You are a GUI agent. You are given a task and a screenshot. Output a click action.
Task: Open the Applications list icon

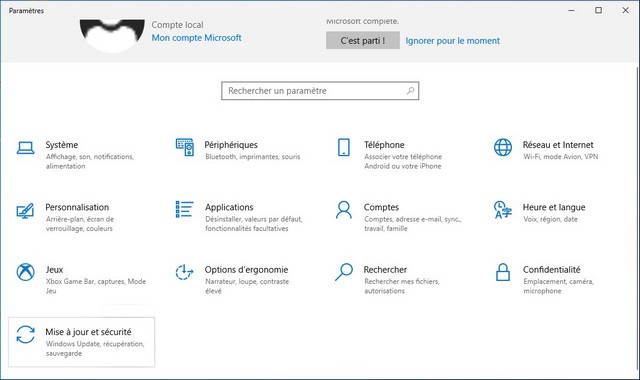pos(184,209)
